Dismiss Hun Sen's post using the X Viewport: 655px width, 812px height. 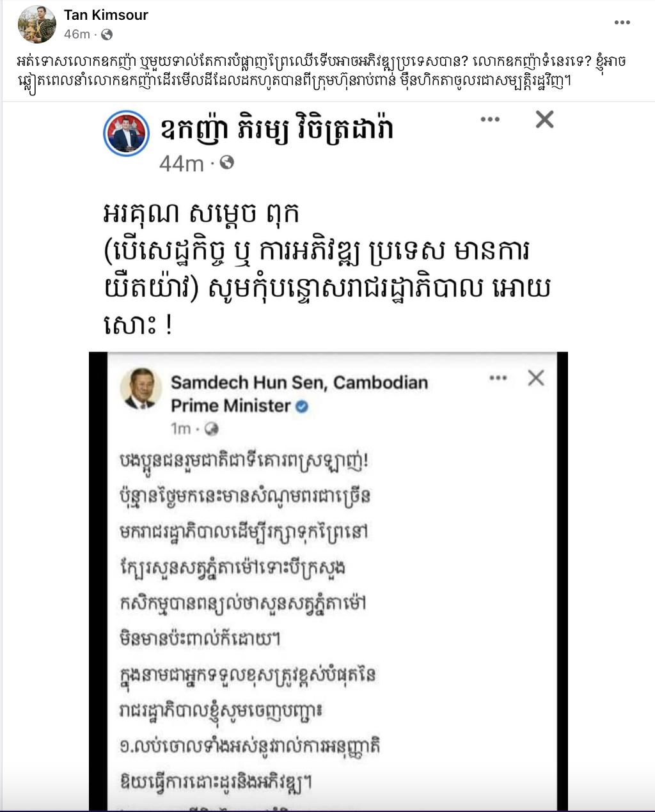pyautogui.click(x=536, y=378)
